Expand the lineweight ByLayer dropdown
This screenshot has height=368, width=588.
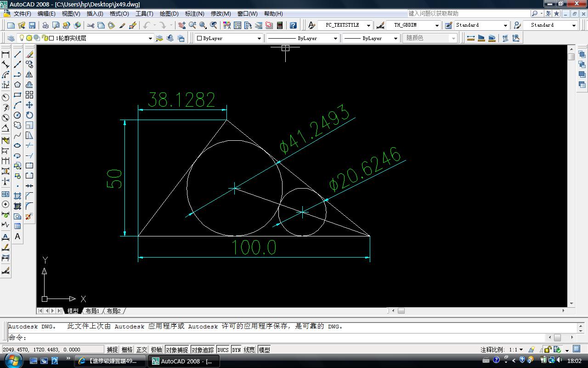click(x=396, y=38)
